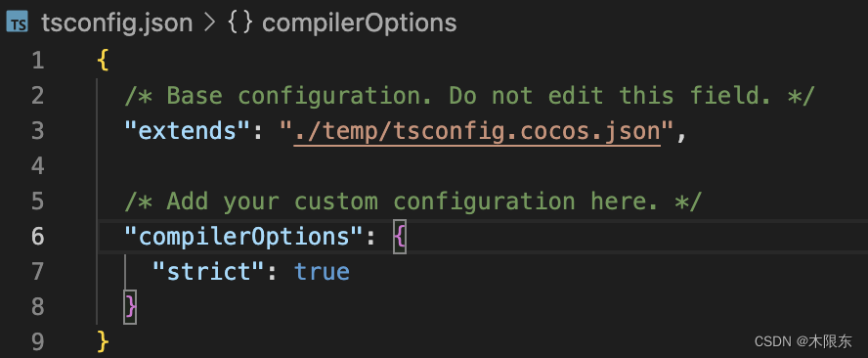Viewport: 868px width, 358px height.
Task: Click the TS file icon in breadcrumb
Action: [x=18, y=23]
